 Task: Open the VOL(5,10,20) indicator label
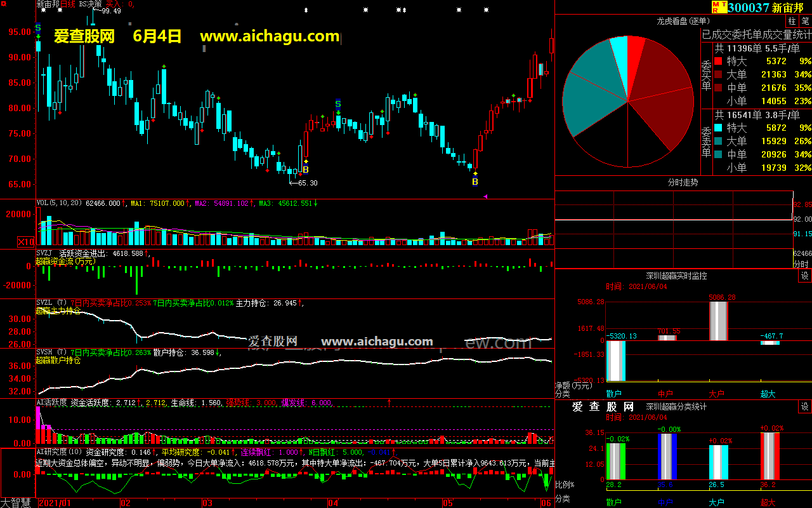point(60,203)
